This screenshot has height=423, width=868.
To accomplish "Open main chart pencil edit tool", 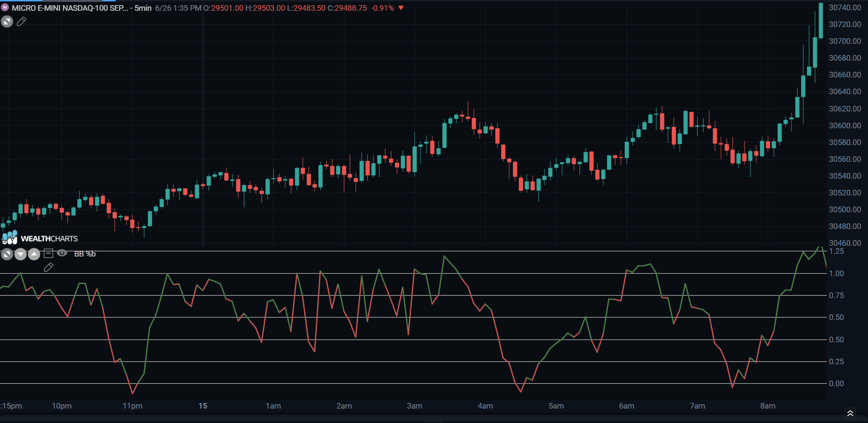I will 21,21.
